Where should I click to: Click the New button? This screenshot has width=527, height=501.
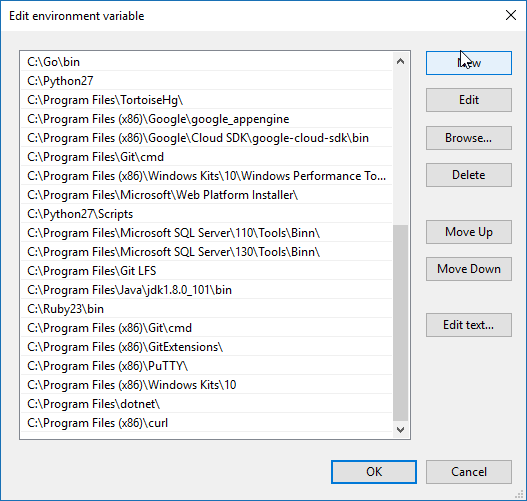tap(469, 63)
